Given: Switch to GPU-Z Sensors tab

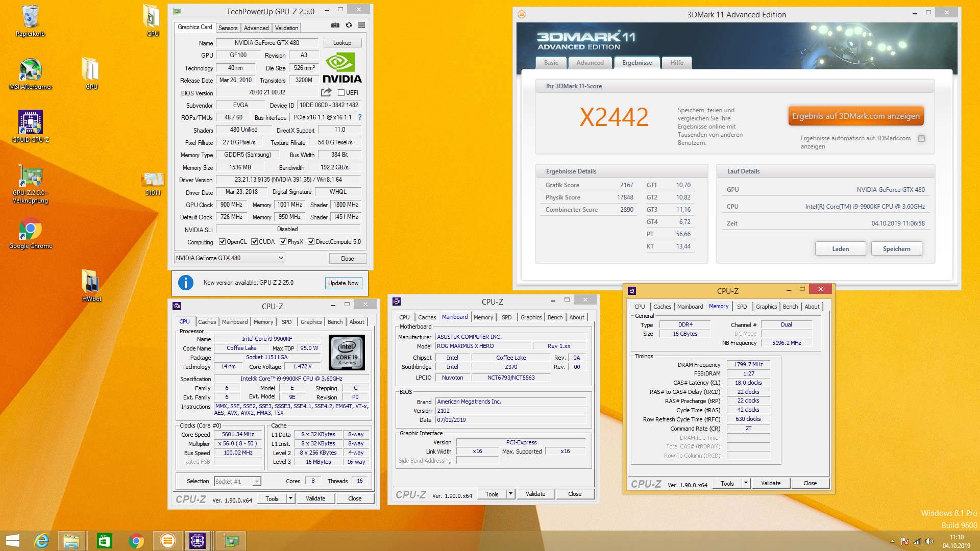Looking at the screenshot, I should tap(228, 28).
